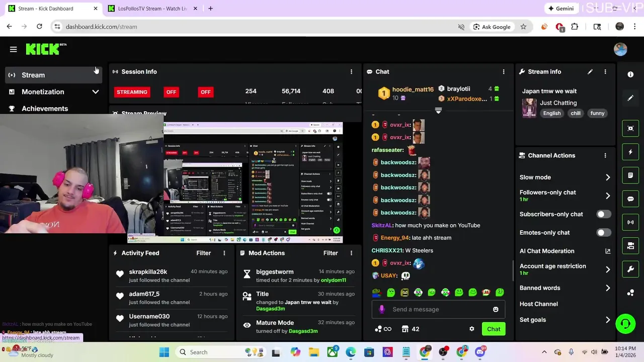Toggle the second OFF indicator in Session Info
Screen dimensions: 644x362
205,92
